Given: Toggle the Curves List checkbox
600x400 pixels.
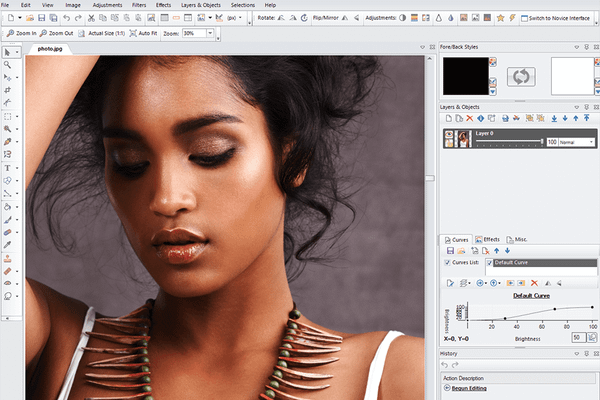Looking at the screenshot, I should [446, 262].
